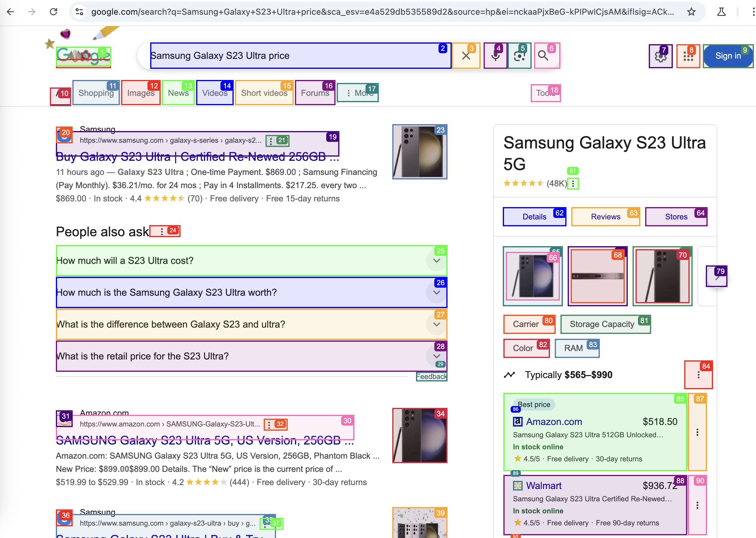Open Google Lens image search
The image size is (756, 538).
[519, 56]
